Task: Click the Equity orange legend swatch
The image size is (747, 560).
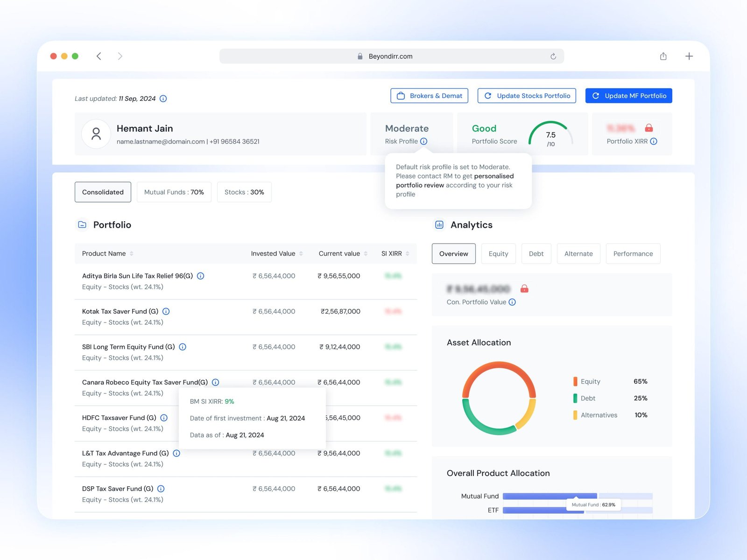Action: click(x=575, y=381)
